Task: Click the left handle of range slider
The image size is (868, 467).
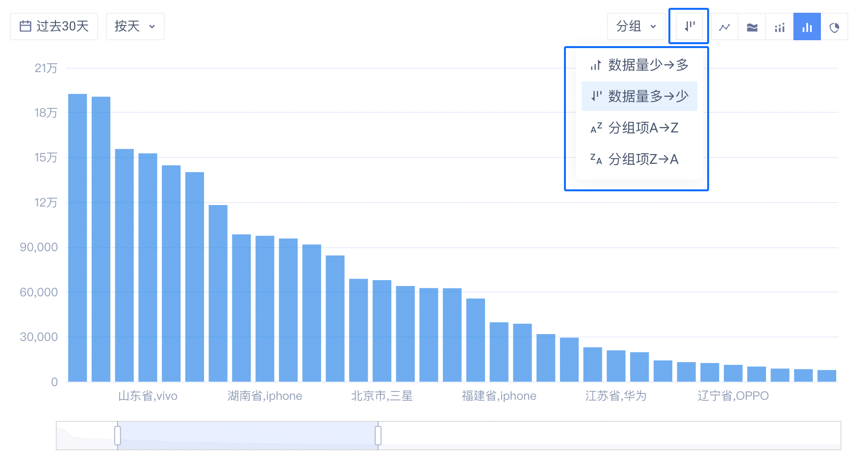Action: (x=118, y=436)
